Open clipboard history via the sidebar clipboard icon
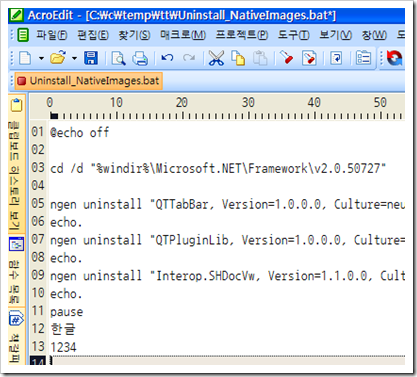This screenshot has width=417, height=377. click(16, 105)
